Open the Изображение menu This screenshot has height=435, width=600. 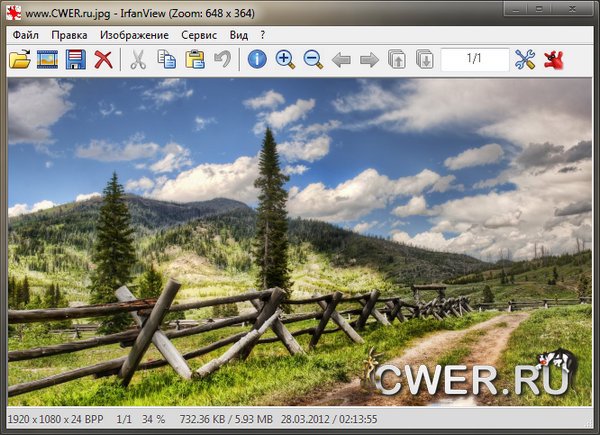134,35
